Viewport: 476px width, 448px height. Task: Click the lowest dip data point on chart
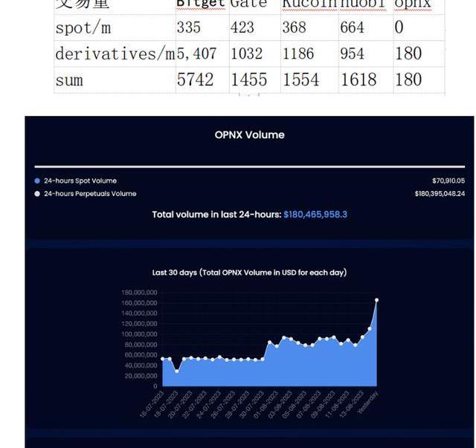(176, 371)
